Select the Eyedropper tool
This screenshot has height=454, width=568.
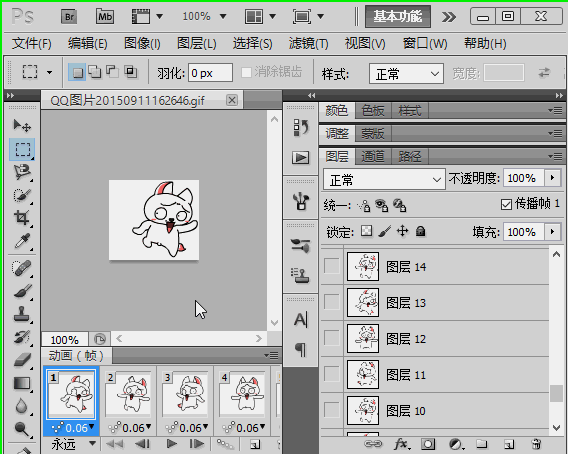coord(22,241)
